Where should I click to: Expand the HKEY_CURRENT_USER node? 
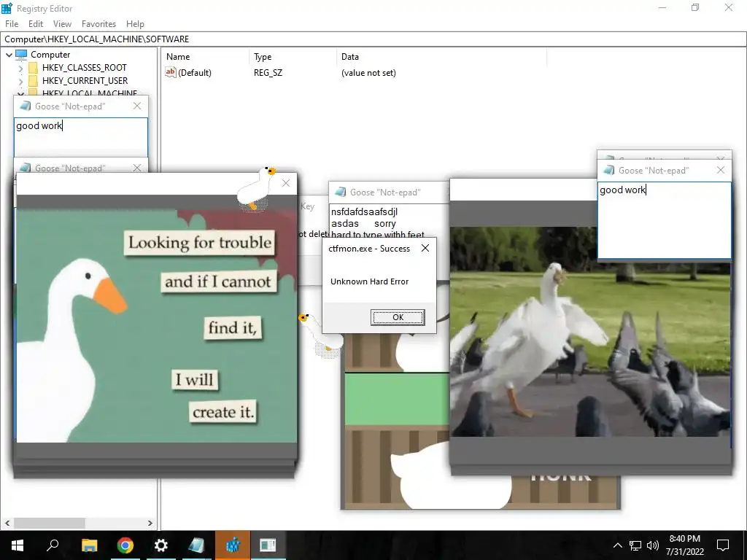(x=20, y=82)
